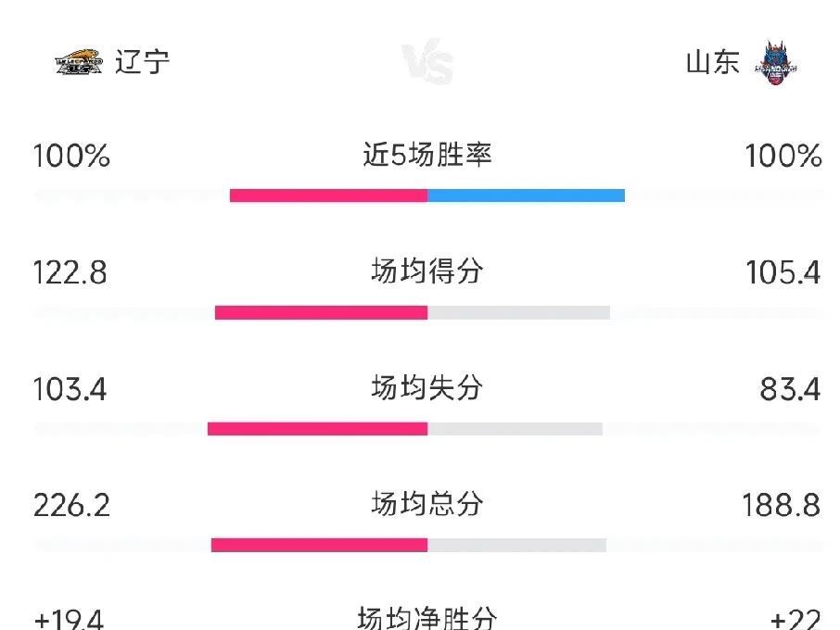Click the Liaoning team logo icon
840x630 pixels.
tap(79, 62)
